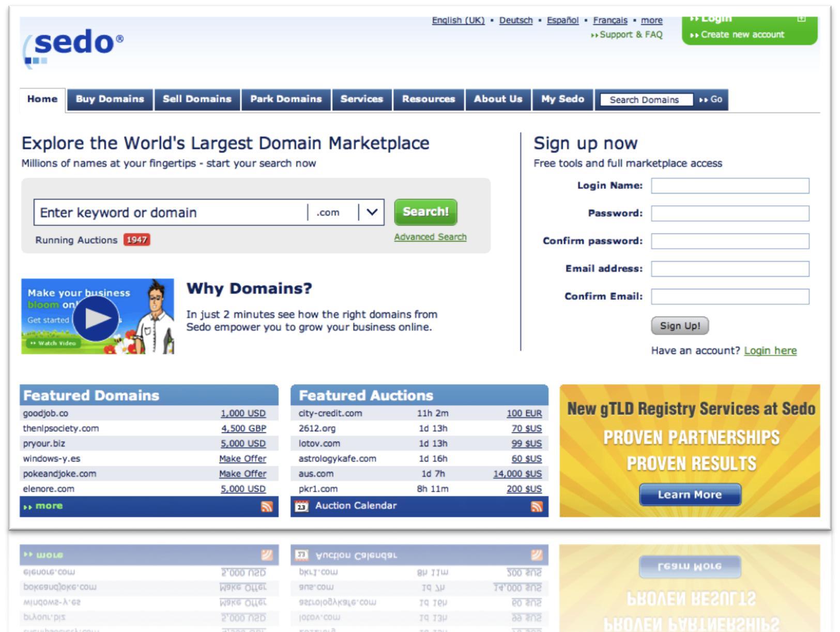The image size is (840, 632).
Task: Click the goodjob.co domain name
Action: click(45, 413)
